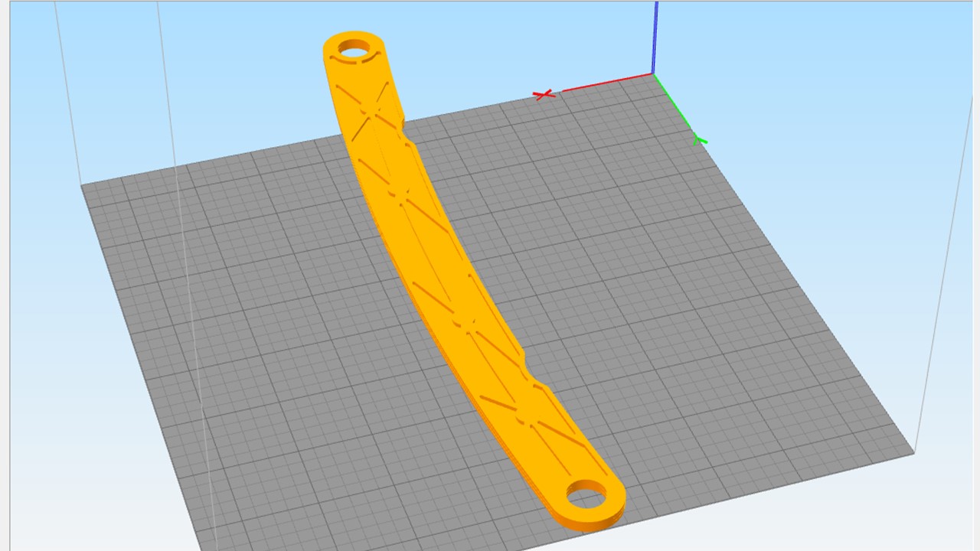Click the empty build plate right of the model

[x=689, y=306]
